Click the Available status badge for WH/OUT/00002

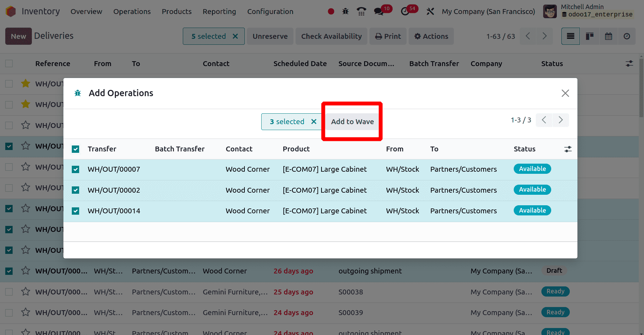pos(532,190)
